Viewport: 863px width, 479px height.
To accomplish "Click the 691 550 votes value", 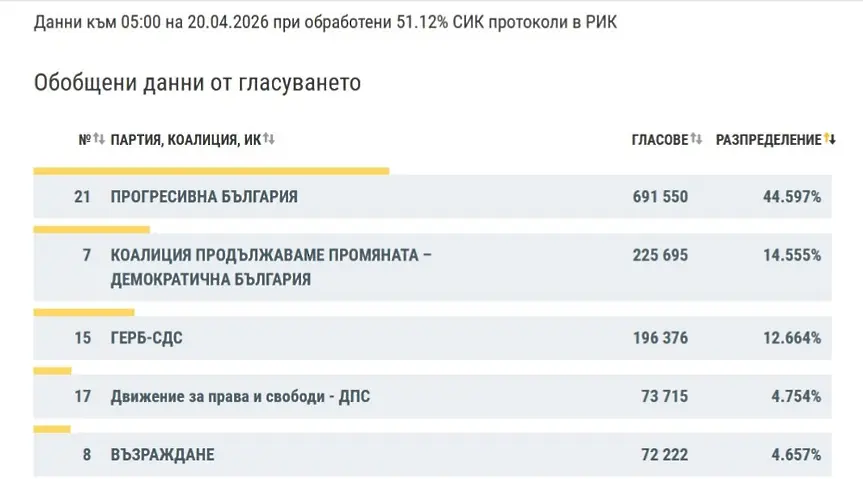I will point(660,197).
